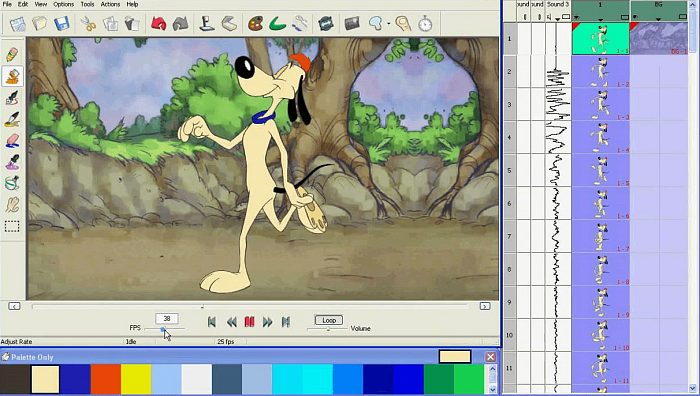The width and height of the screenshot is (700, 396).
Task: Click the wrench and screwdriver icon
Action: point(300,24)
